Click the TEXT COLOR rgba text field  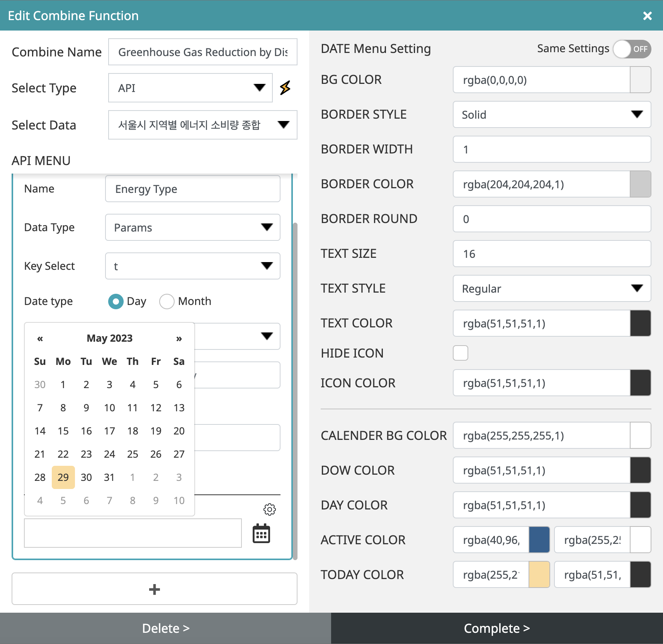point(541,323)
